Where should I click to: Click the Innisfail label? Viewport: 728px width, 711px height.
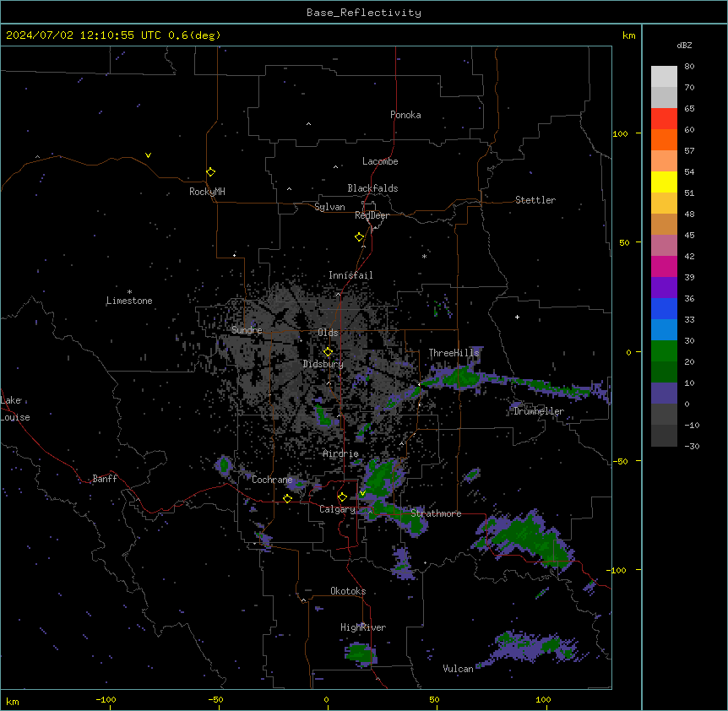pyautogui.click(x=350, y=275)
